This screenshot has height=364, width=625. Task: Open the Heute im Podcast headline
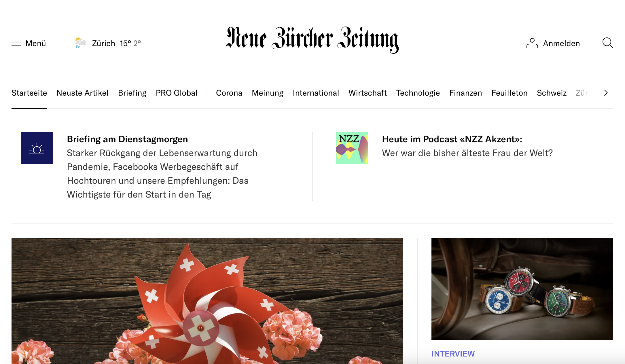pyautogui.click(x=452, y=139)
